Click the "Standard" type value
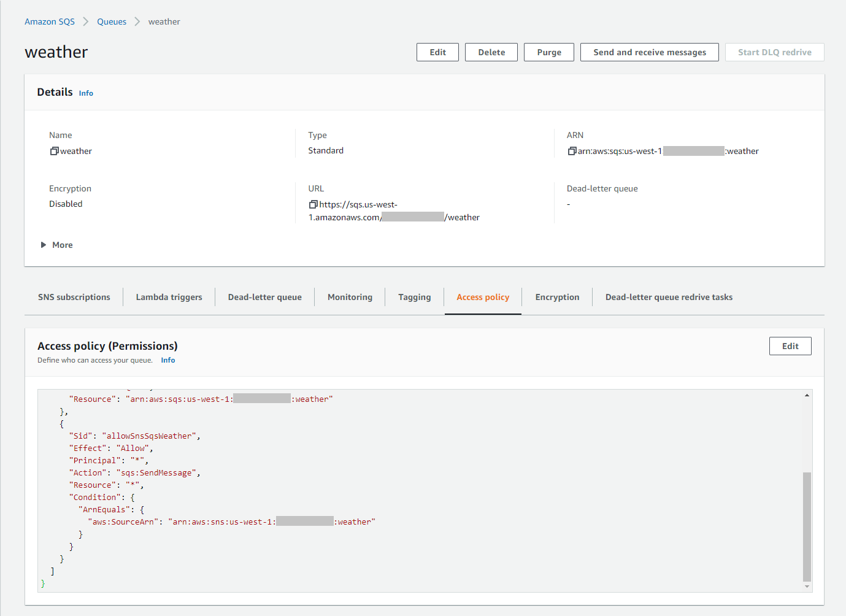The height and width of the screenshot is (616, 846). coord(326,150)
